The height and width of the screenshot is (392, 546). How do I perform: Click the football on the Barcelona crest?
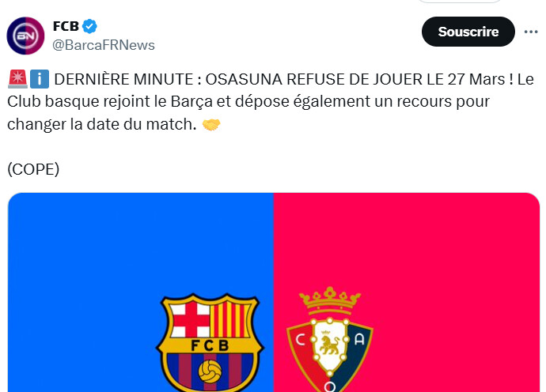[210, 371]
